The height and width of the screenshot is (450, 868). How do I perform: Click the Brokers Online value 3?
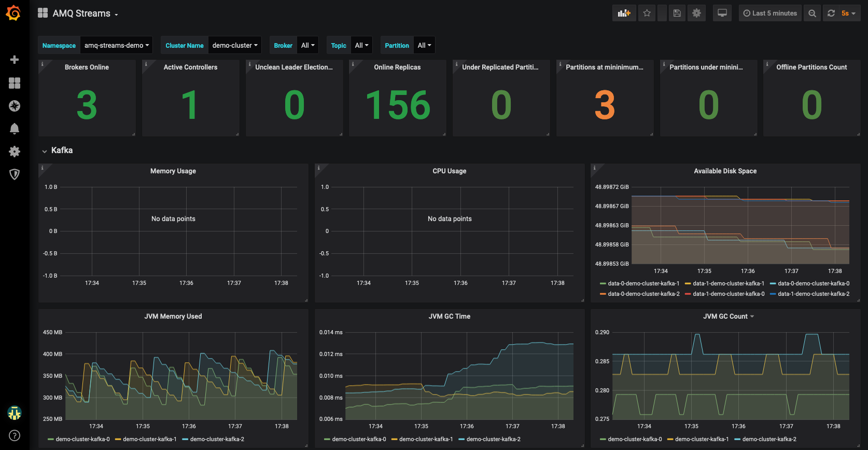click(87, 105)
